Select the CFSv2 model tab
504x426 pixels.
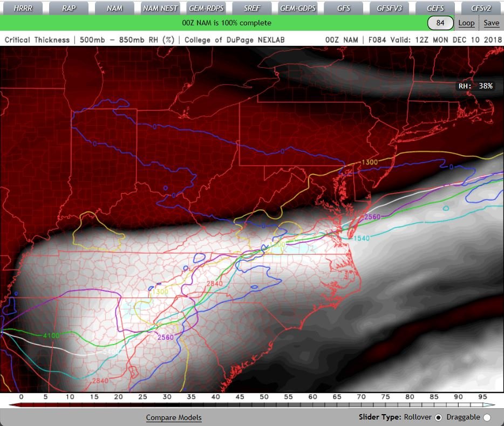pyautogui.click(x=481, y=8)
